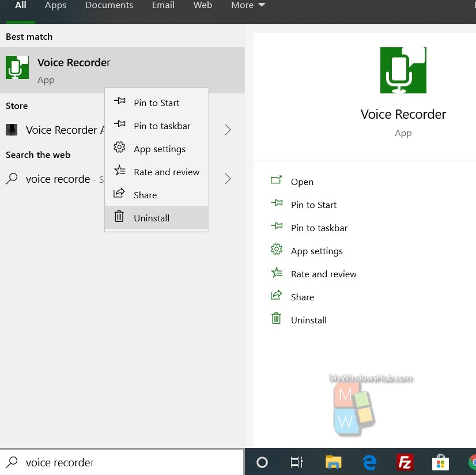The height and width of the screenshot is (475, 476).
Task: Click the green share icon in preview pane
Action: click(276, 295)
